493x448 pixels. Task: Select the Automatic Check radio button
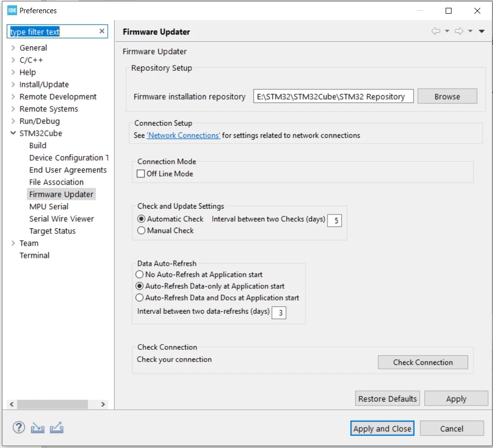click(x=142, y=219)
